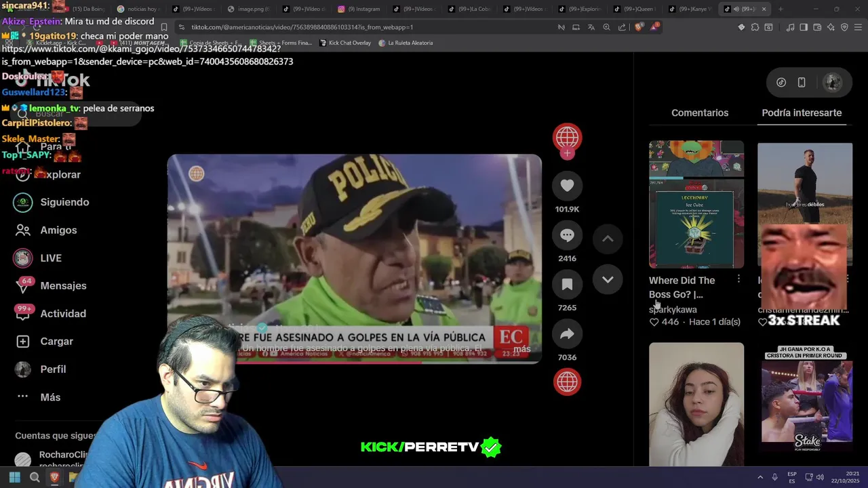Screen dimensions: 868x488
Task: Open Actividad in the sidebar
Action: point(50,313)
